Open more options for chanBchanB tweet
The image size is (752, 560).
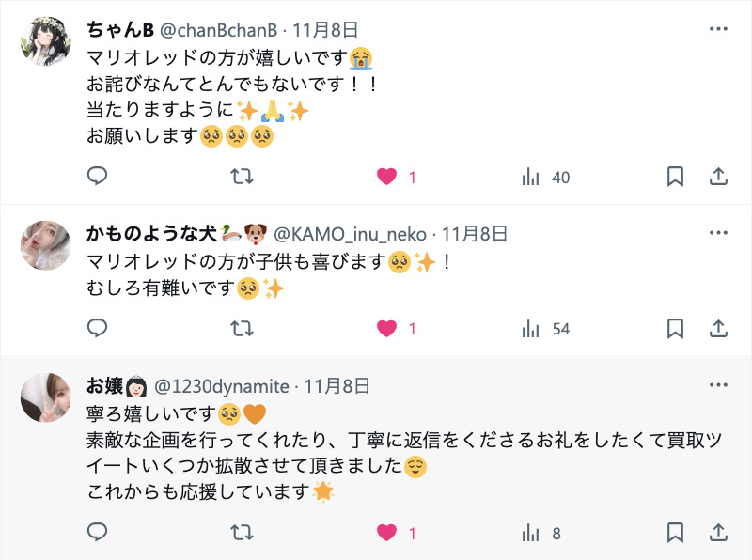click(x=718, y=29)
